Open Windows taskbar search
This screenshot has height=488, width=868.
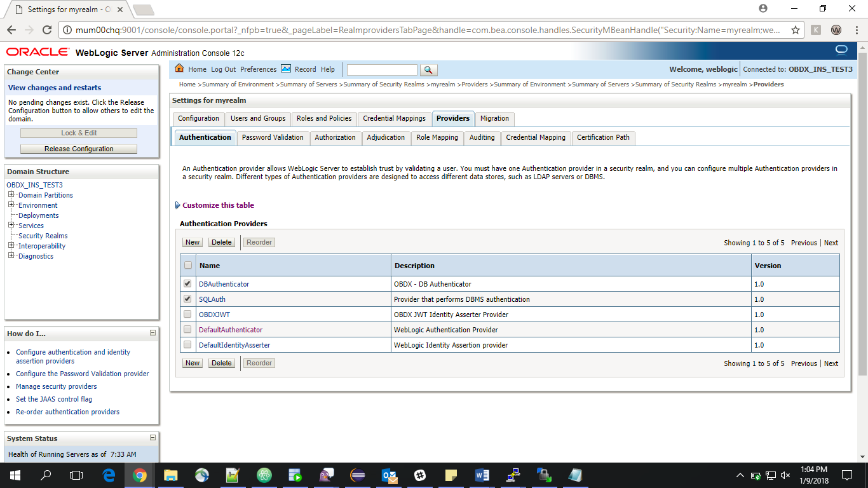click(46, 475)
